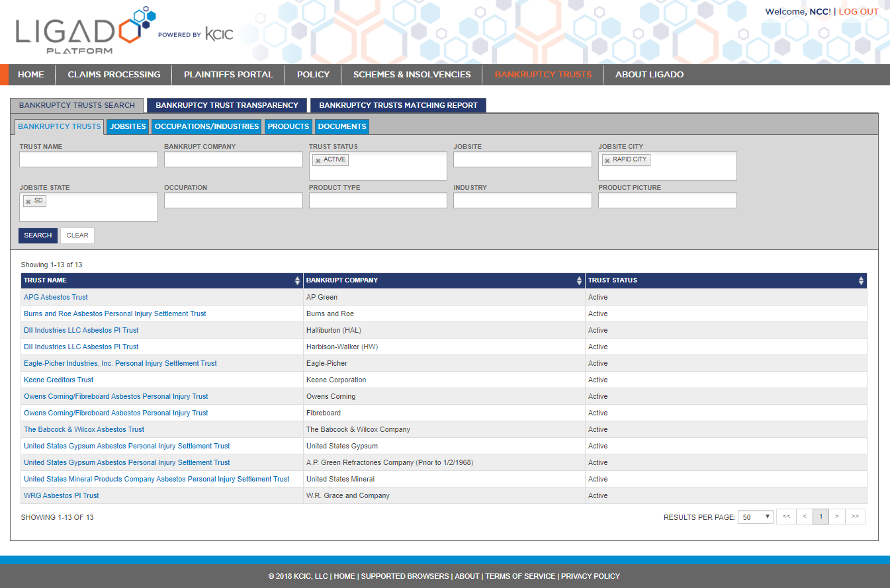Open Owens Corning trust in Owens Corning row

point(116,396)
